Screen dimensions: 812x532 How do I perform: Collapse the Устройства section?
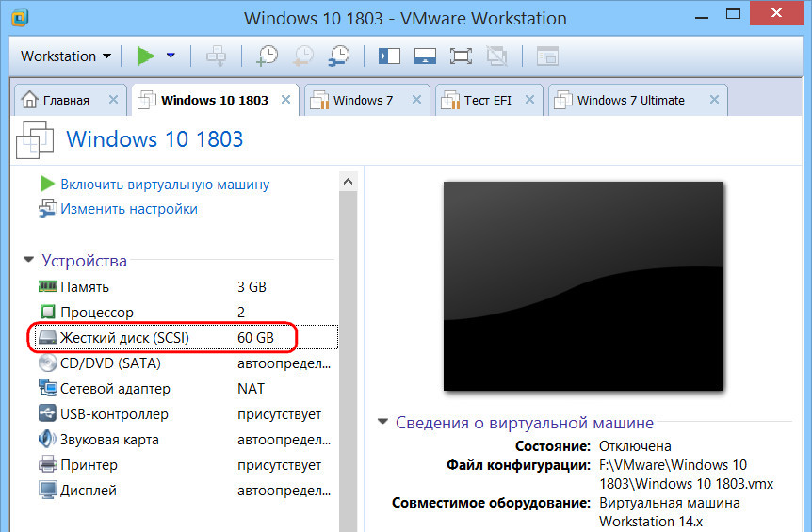(x=28, y=259)
